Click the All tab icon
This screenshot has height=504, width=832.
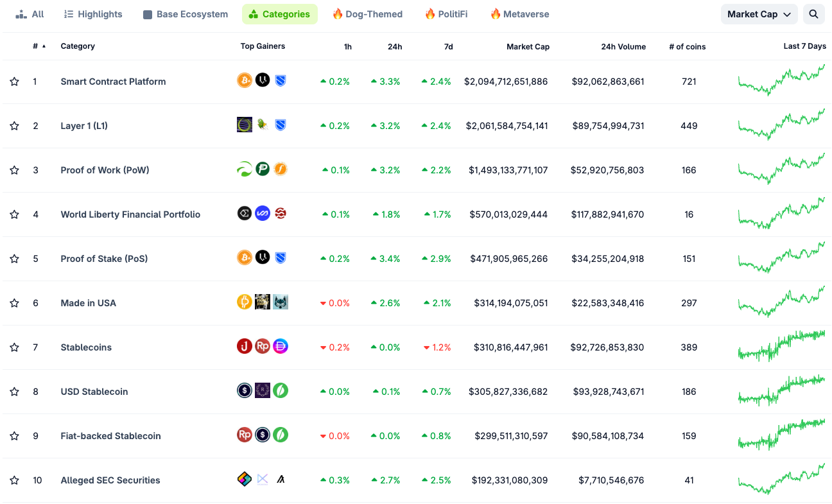click(x=22, y=14)
